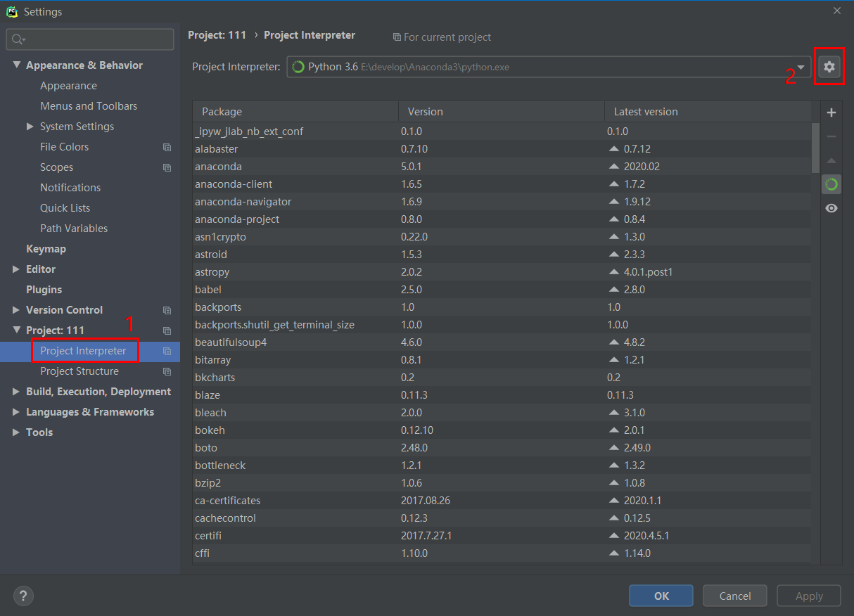
Task: Select the beautifulsoup4 package row
Action: click(x=502, y=342)
